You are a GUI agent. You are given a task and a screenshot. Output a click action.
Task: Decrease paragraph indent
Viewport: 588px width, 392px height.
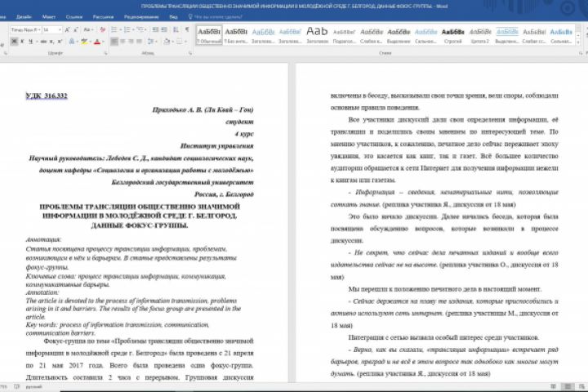pos(155,29)
